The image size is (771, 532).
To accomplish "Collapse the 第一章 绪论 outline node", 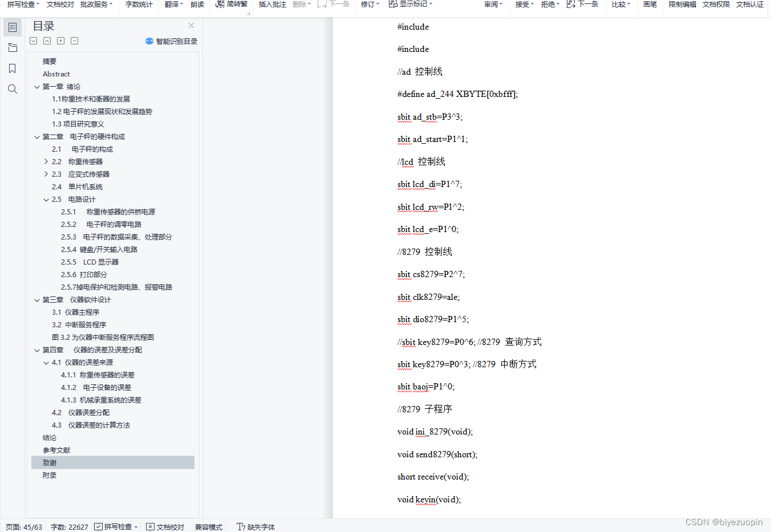I will tap(37, 87).
